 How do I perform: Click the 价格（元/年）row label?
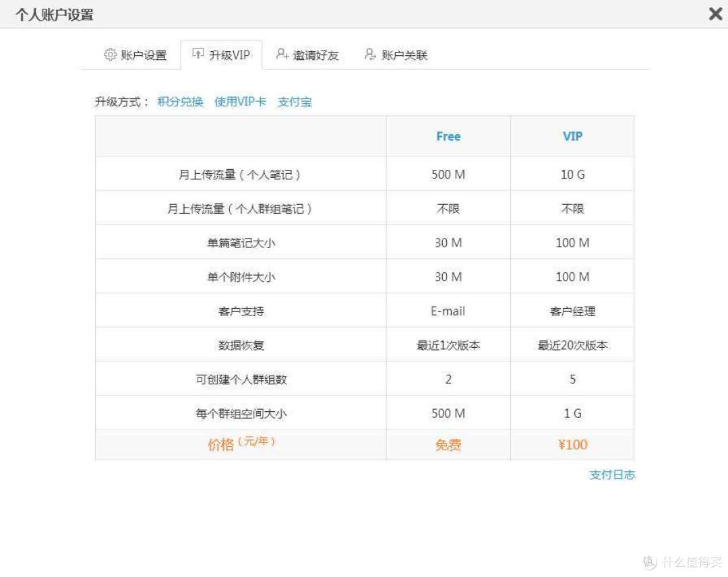pyautogui.click(x=241, y=444)
